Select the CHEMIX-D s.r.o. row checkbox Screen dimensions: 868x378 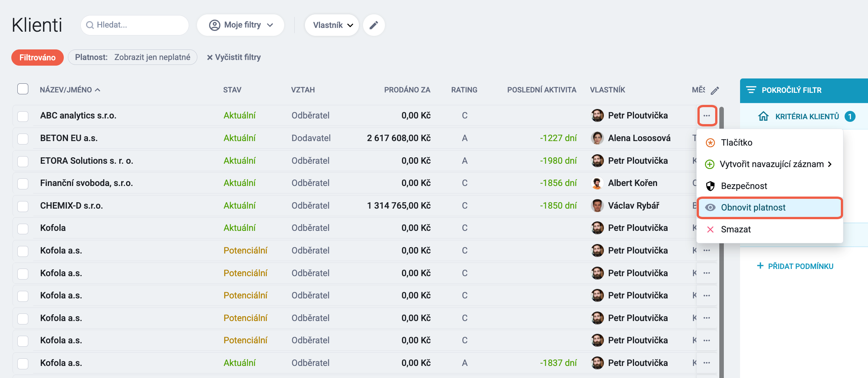pyautogui.click(x=23, y=206)
